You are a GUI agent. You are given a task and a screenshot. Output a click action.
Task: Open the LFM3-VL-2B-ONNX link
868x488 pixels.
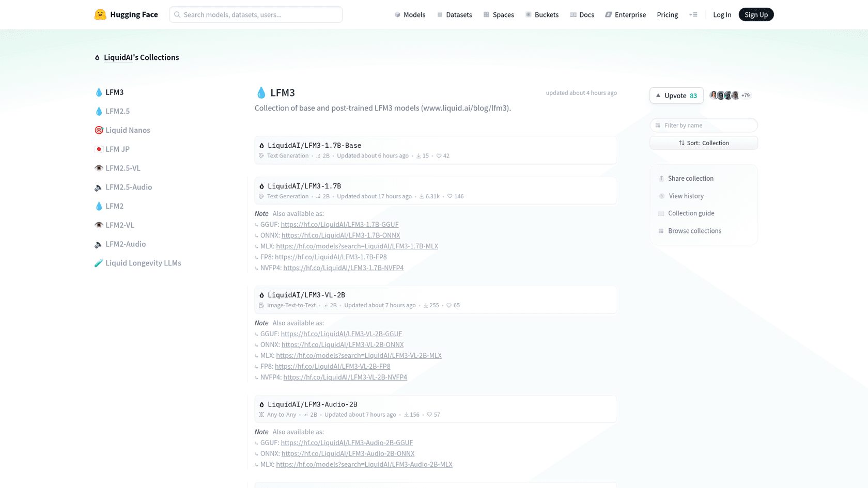click(x=343, y=345)
